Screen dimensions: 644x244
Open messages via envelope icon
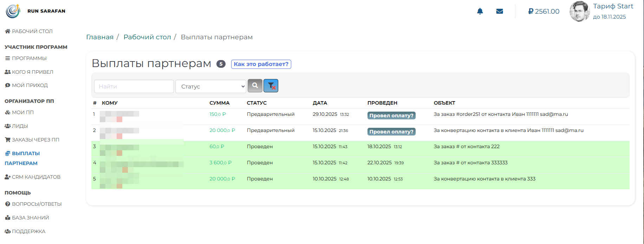[500, 11]
